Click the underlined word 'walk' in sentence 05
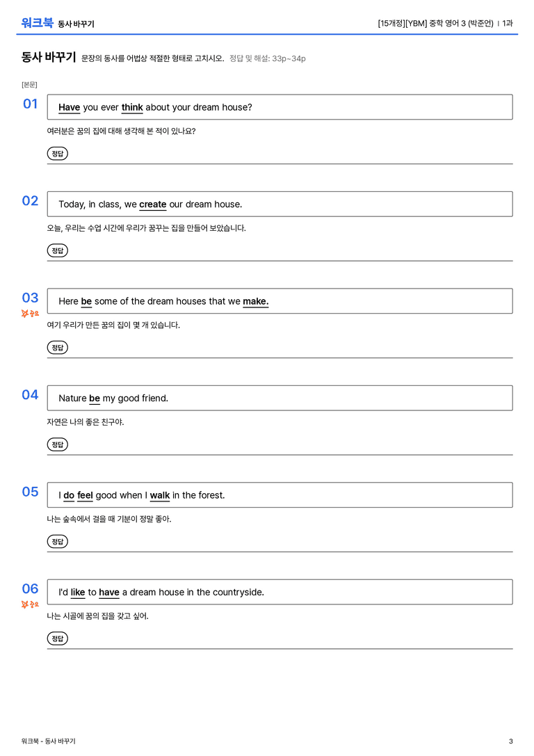The height and width of the screenshot is (756, 534). (x=159, y=496)
